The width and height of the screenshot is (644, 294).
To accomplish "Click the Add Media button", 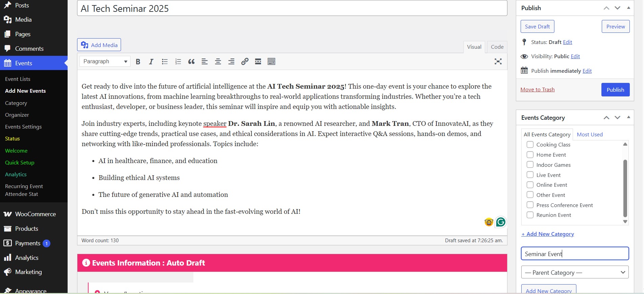I will click(x=99, y=45).
